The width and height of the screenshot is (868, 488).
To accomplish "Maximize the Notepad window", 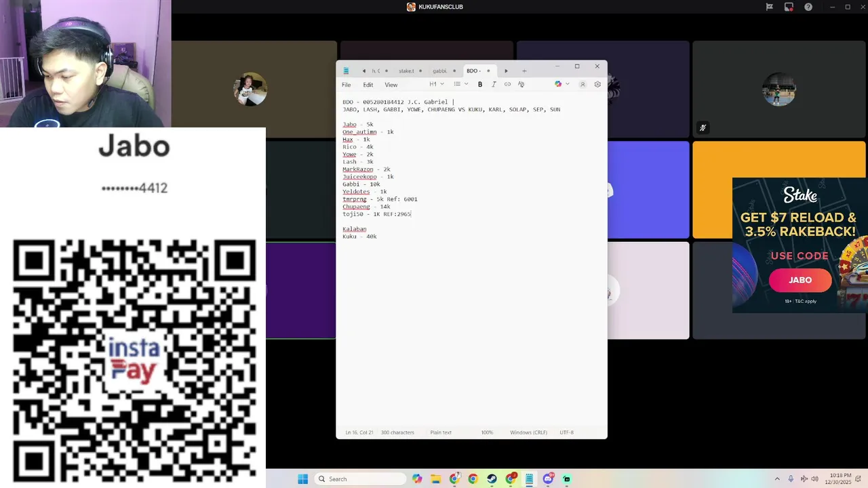I will (577, 66).
